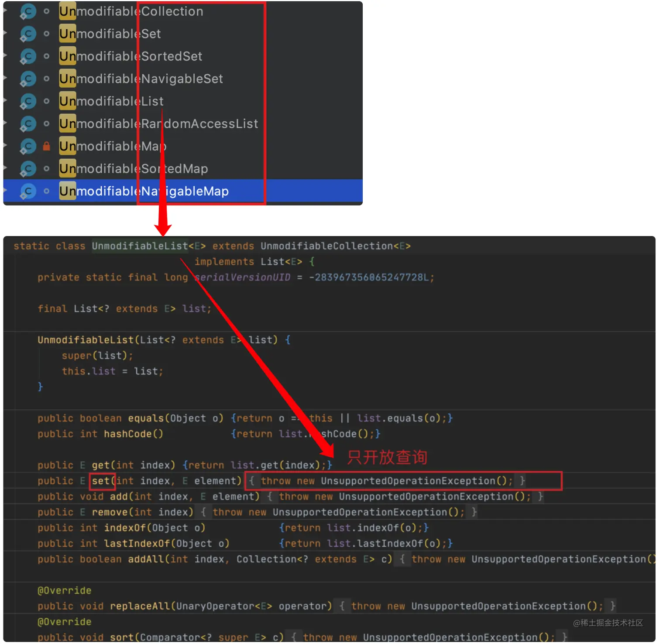The width and height of the screenshot is (660, 644).
Task: Click the UnmodifiableList constructor name
Action: pyautogui.click(x=86, y=340)
